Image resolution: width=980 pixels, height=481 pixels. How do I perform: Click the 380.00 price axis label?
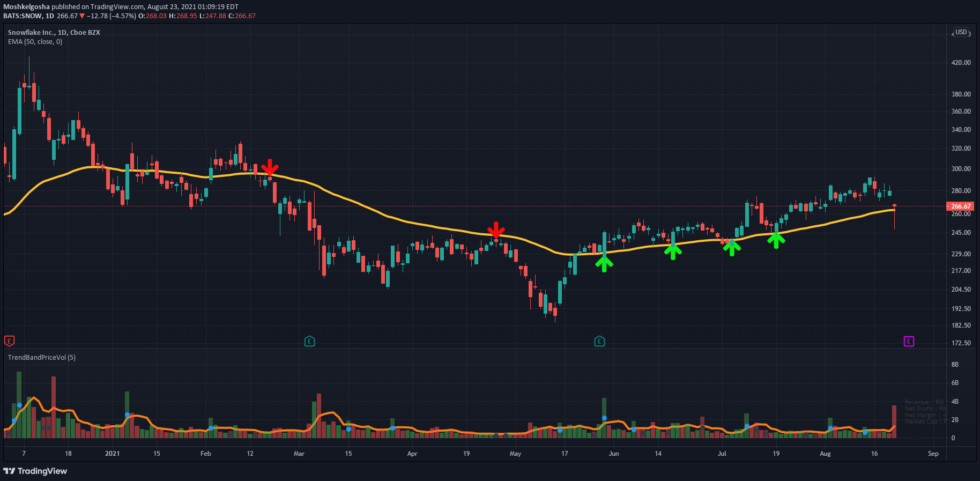(961, 94)
